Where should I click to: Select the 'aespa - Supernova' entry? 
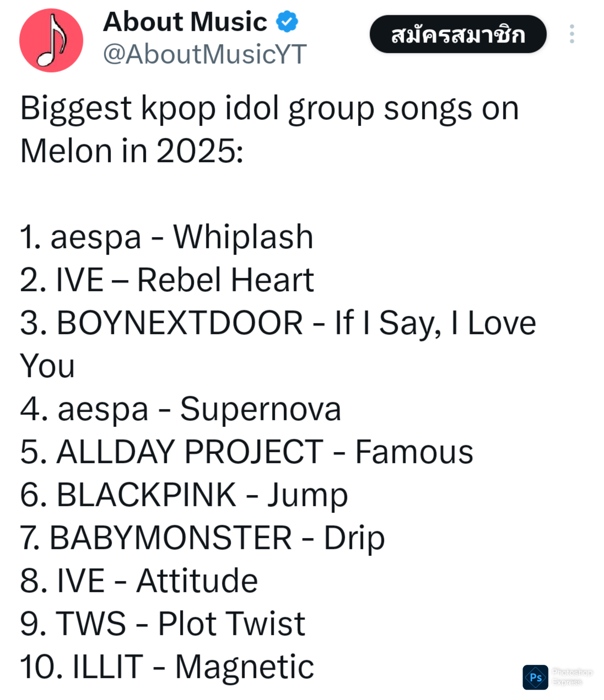tap(180, 409)
